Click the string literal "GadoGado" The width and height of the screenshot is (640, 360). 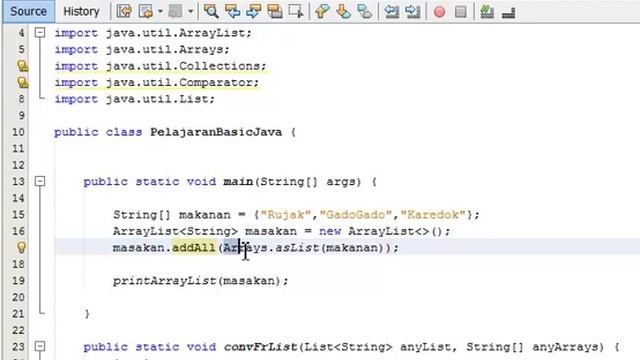356,215
